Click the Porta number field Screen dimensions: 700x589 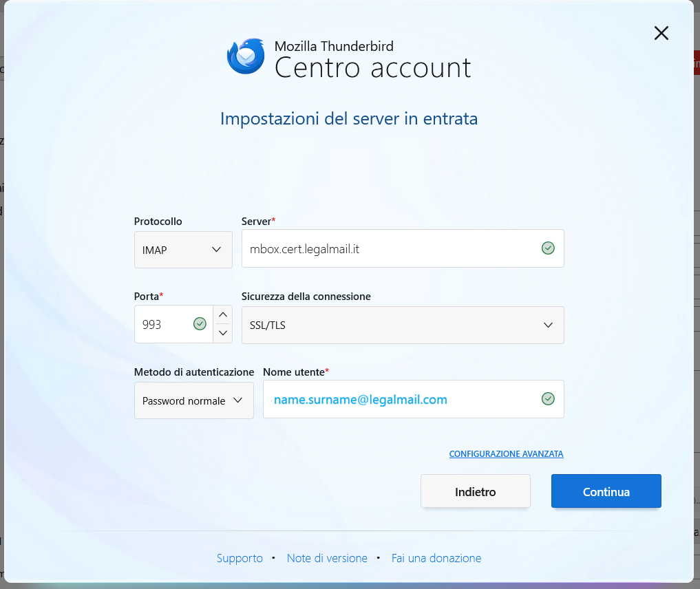[x=163, y=324]
